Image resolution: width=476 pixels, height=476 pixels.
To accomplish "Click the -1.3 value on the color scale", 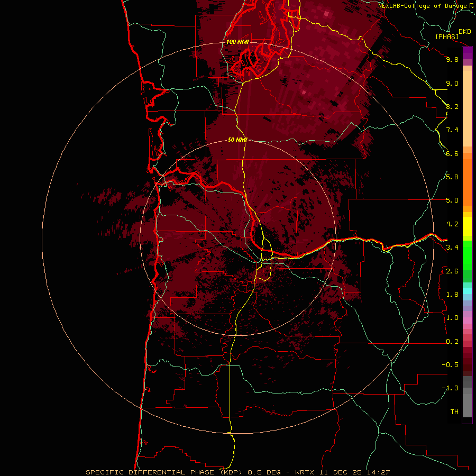I will pos(451,388).
